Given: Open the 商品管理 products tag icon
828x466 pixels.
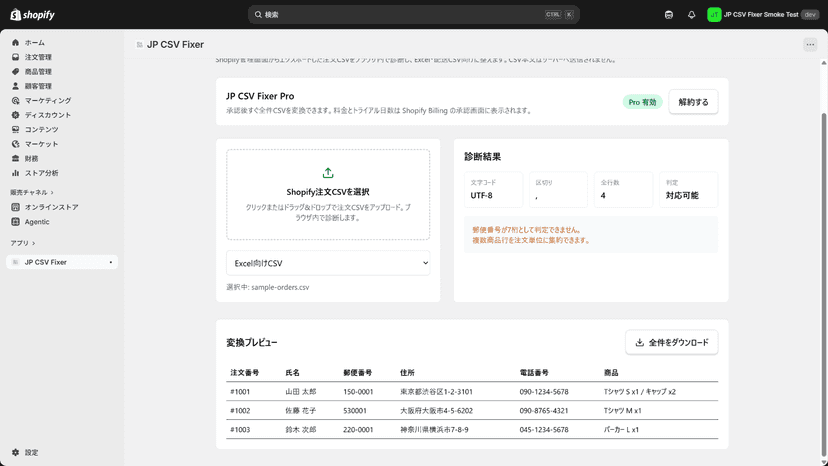Looking at the screenshot, I should pyautogui.click(x=15, y=72).
